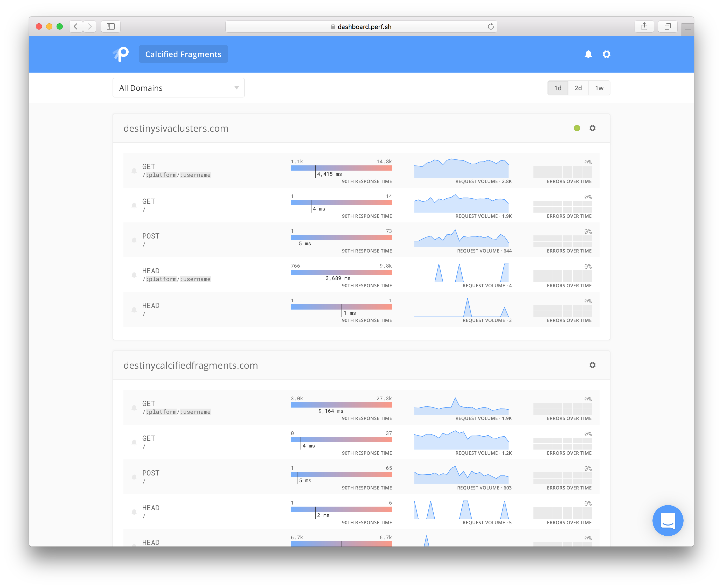Select the 1w time range
Viewport: 723px width, 588px height.
point(599,88)
